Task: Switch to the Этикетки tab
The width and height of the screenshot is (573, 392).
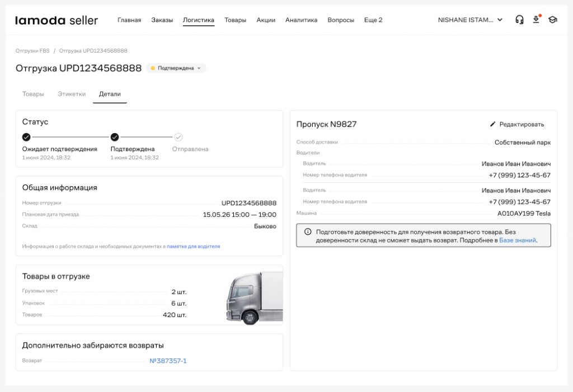Action: pos(72,94)
